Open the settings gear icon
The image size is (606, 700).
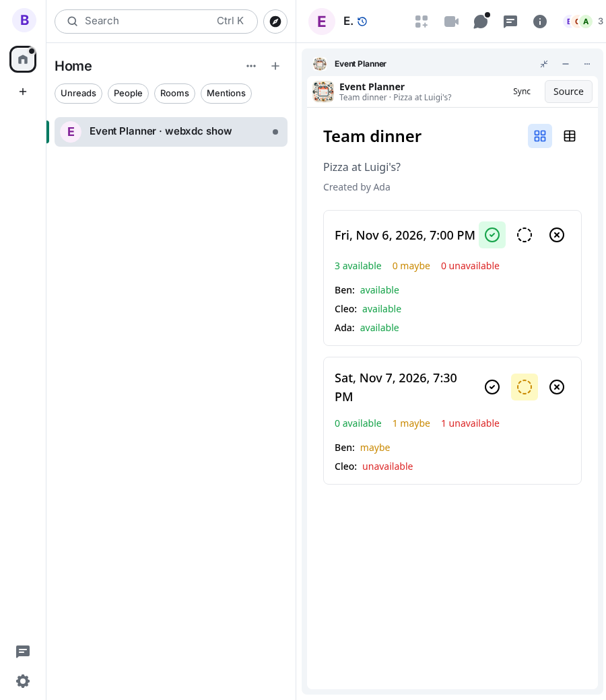pyautogui.click(x=23, y=681)
